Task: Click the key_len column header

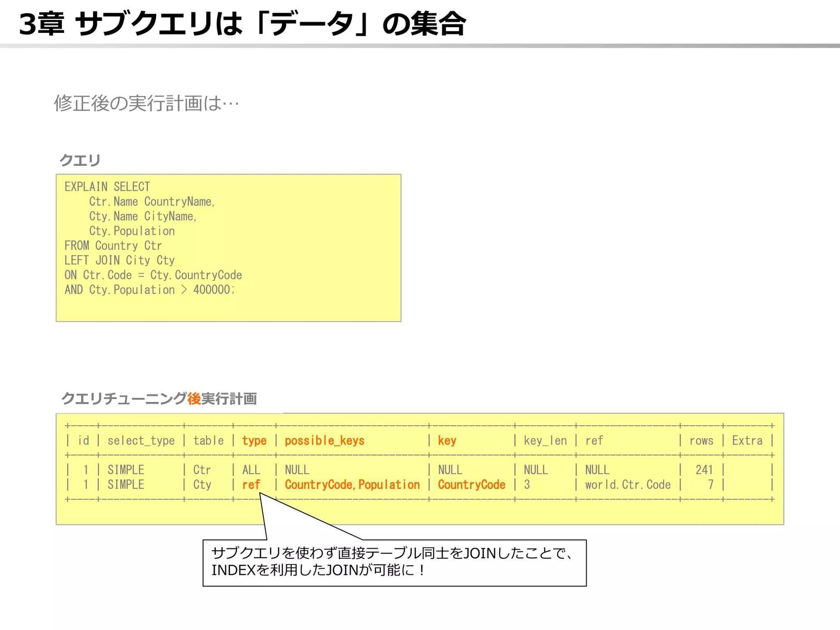Action: tap(545, 441)
